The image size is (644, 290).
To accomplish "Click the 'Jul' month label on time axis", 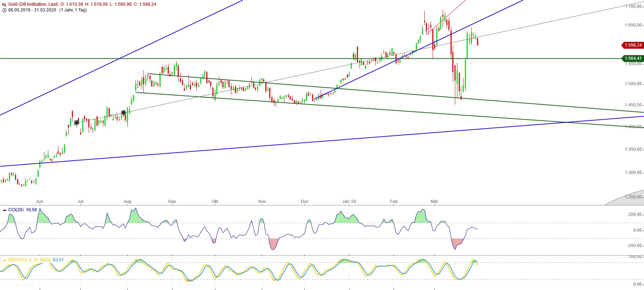I will 80,202.
